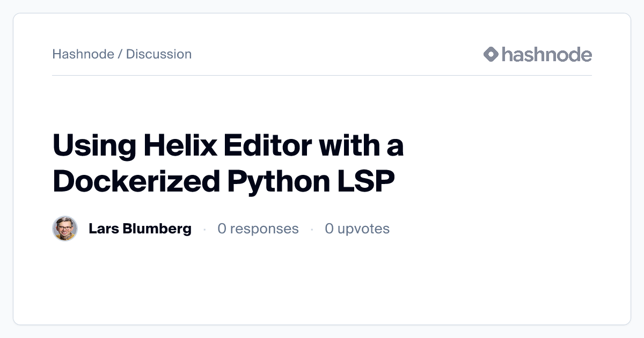
Task: Click the slash separator in the breadcrumb
Action: (120, 54)
